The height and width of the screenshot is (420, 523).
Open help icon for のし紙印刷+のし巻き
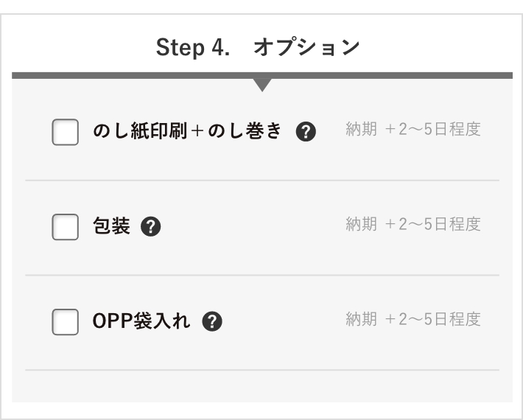pos(306,131)
